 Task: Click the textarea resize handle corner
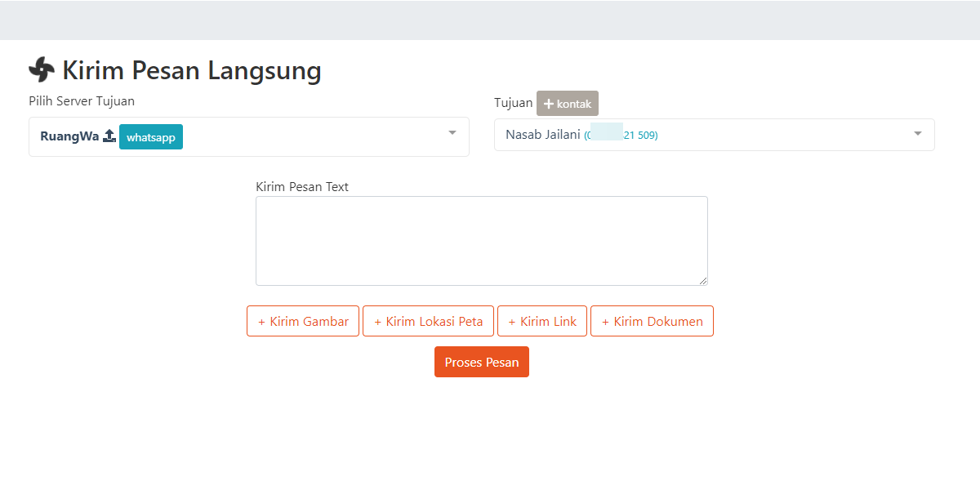point(703,281)
